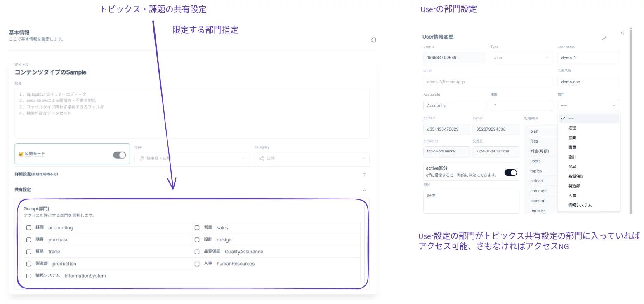Check the 設計 design checkbox
Image resolution: width=644 pixels, height=304 pixels.
pos(197,240)
